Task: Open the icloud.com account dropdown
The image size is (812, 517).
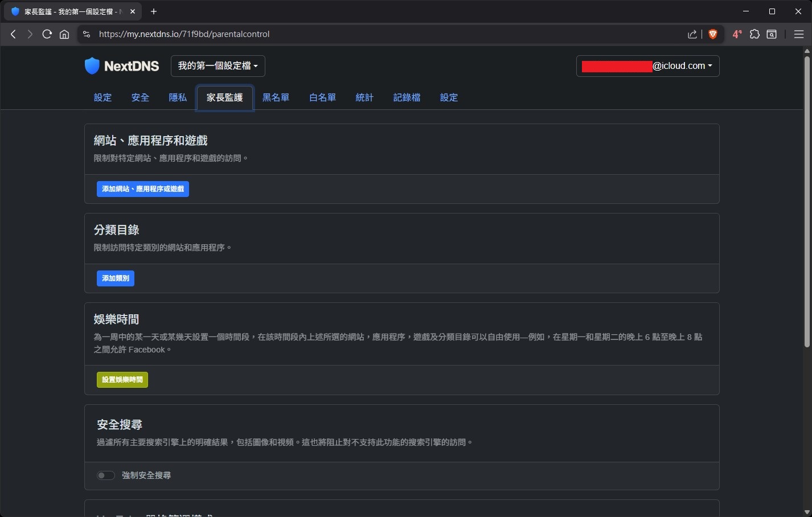Action: coord(648,66)
